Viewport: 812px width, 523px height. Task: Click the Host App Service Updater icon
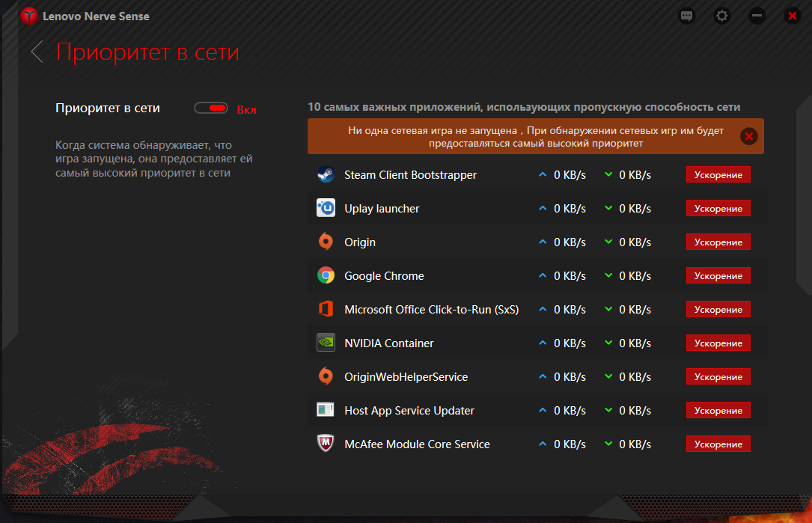[x=326, y=410]
